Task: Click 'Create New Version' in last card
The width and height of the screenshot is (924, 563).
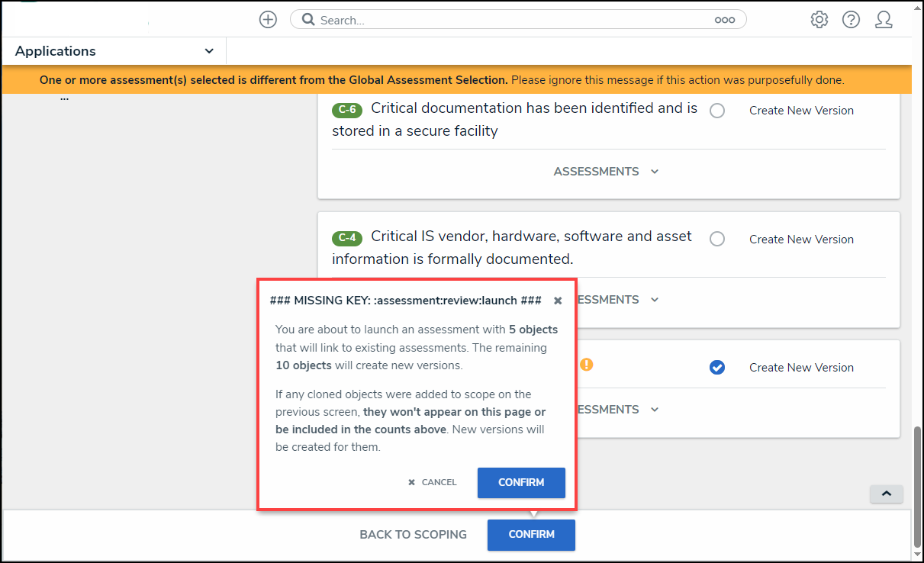Action: (x=801, y=368)
